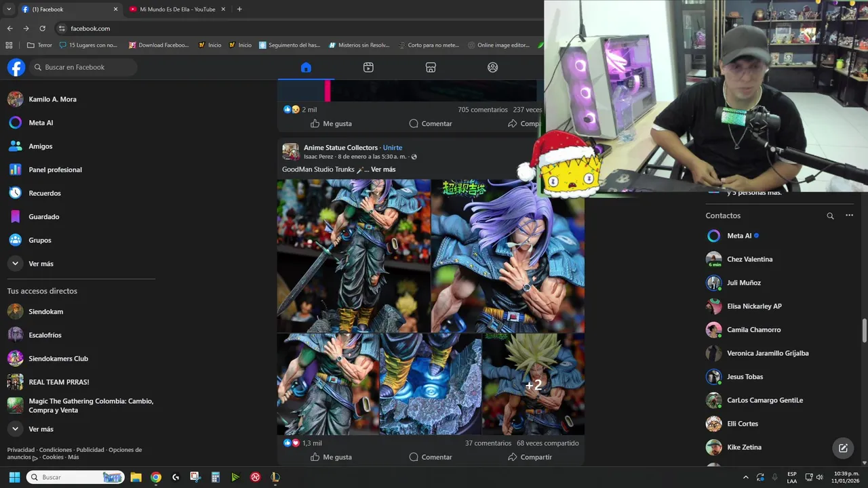Open first Trunks statue photo with sword
Screen dimensions: 868x488
pos(353,256)
